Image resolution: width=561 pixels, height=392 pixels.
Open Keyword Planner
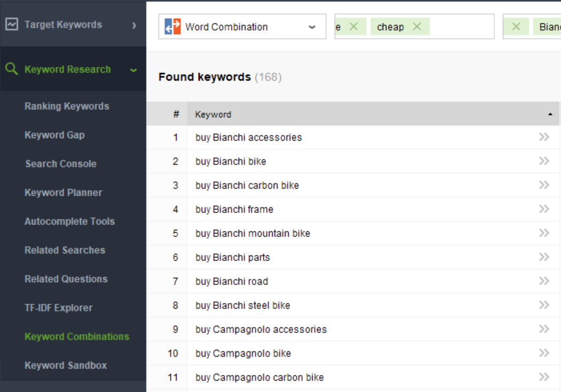click(64, 193)
